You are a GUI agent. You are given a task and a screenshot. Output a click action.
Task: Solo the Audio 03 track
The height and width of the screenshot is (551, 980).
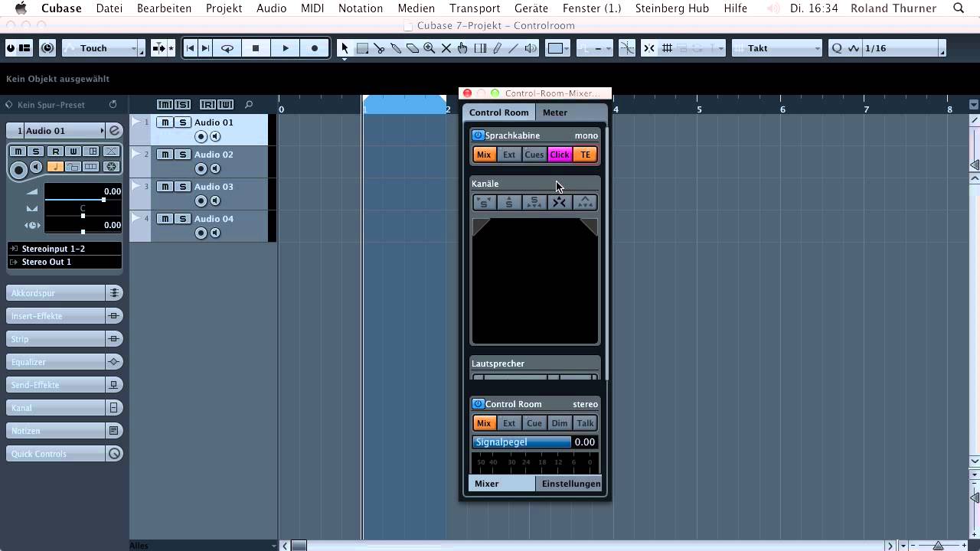pyautogui.click(x=182, y=187)
